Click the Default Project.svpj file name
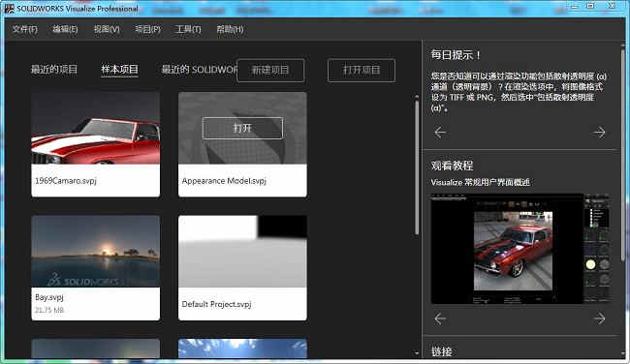 [x=216, y=304]
